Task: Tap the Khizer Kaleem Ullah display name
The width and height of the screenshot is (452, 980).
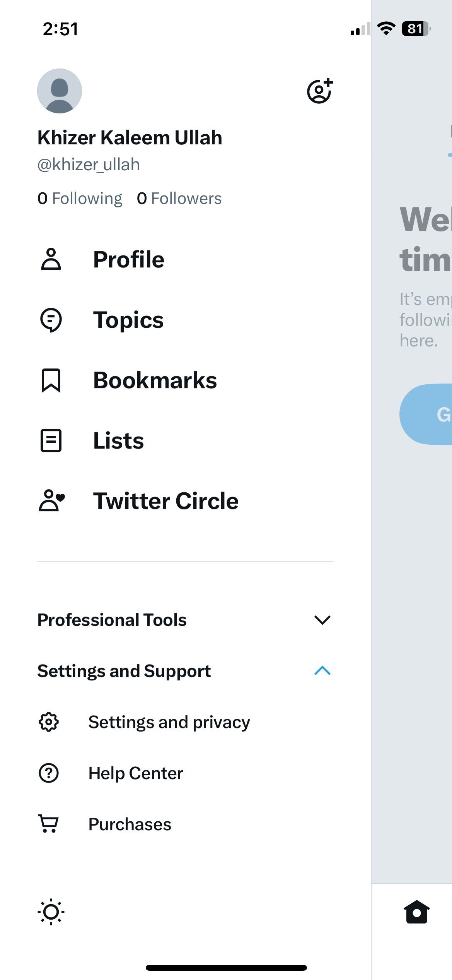Action: (x=130, y=138)
